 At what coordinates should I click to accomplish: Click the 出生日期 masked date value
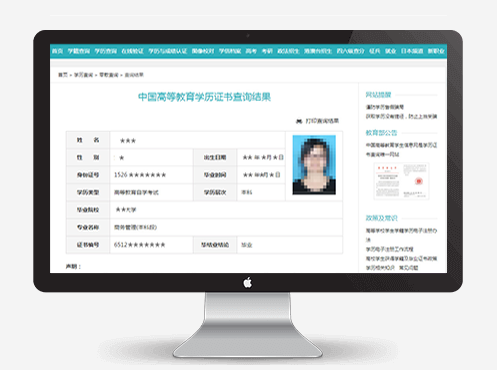point(263,157)
